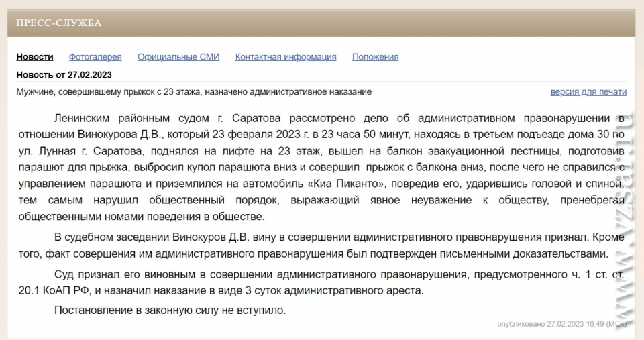Click the ПРЕСС-СЛУЖБА header title

(59, 23)
